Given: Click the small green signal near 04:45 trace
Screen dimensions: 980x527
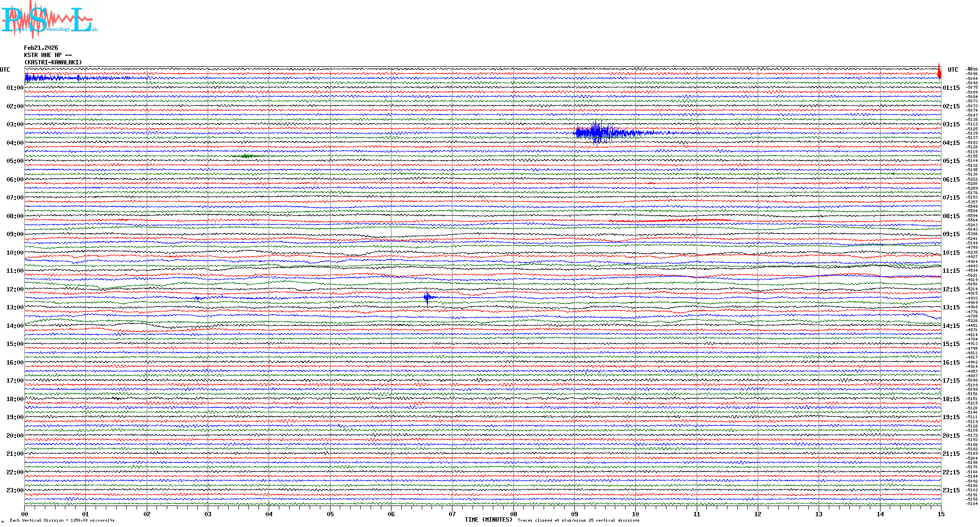Looking at the screenshot, I should pyautogui.click(x=247, y=156).
